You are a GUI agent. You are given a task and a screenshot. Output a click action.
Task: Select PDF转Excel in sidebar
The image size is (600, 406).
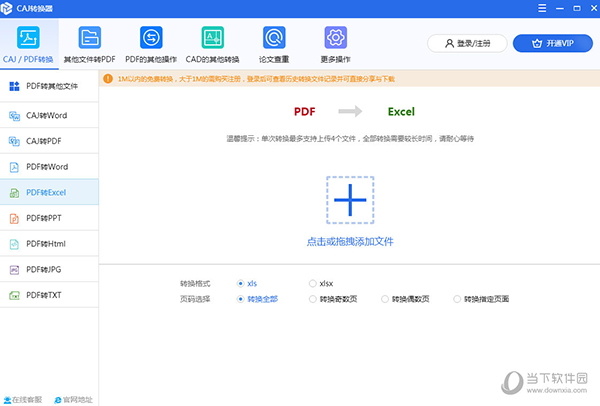[x=49, y=192]
